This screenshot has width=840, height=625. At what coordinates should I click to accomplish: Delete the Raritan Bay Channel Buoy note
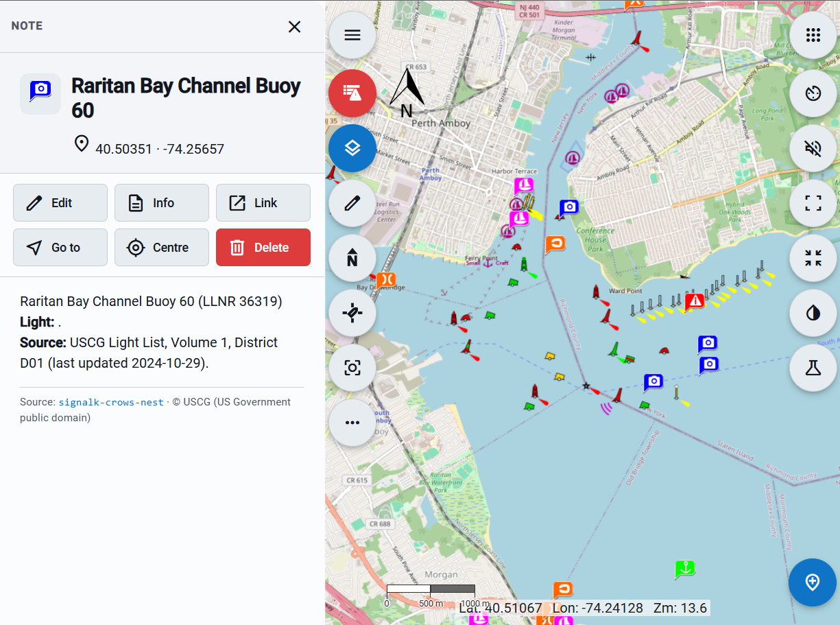click(x=263, y=248)
